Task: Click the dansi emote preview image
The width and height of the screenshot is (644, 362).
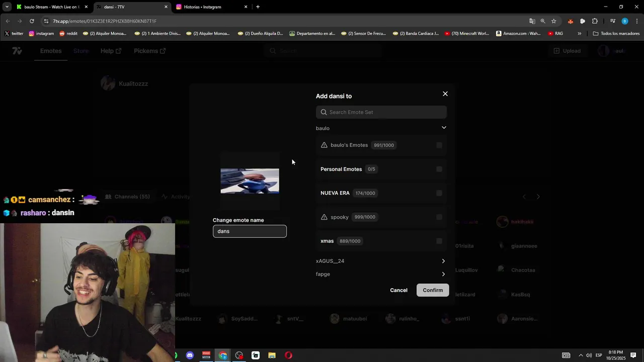Action: 250,181
